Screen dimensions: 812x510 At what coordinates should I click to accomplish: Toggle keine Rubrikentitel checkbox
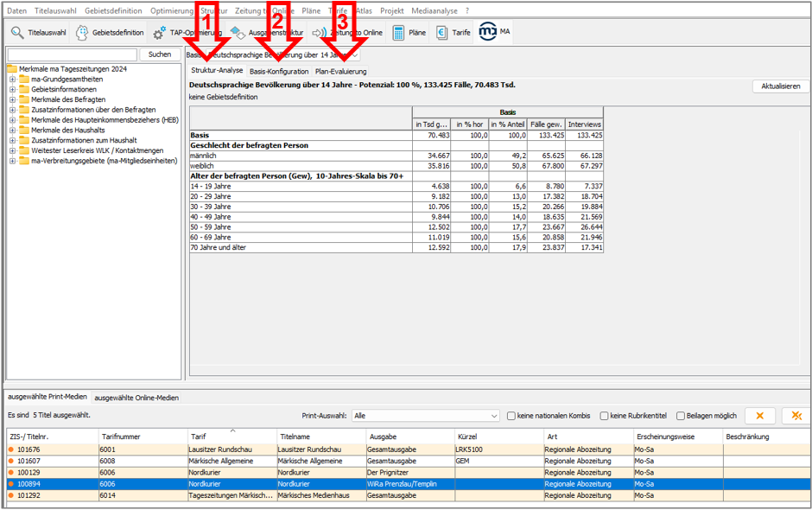[605, 416]
